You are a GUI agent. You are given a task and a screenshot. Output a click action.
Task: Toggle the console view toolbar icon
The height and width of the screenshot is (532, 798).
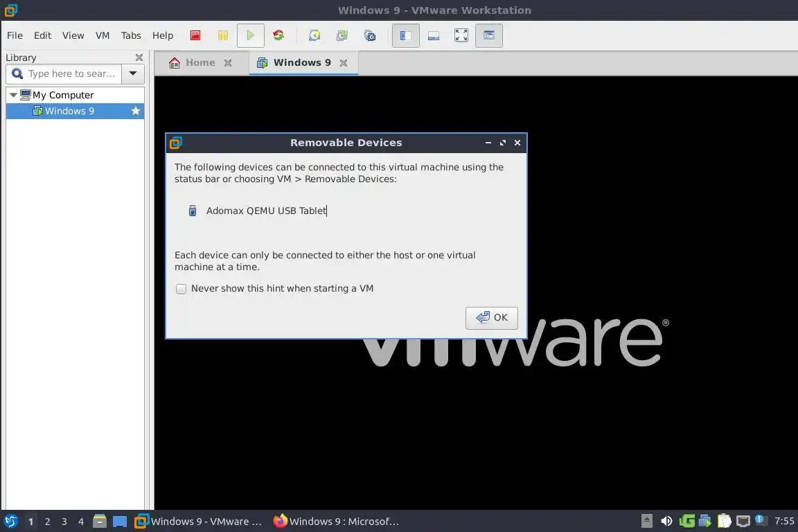tap(488, 35)
